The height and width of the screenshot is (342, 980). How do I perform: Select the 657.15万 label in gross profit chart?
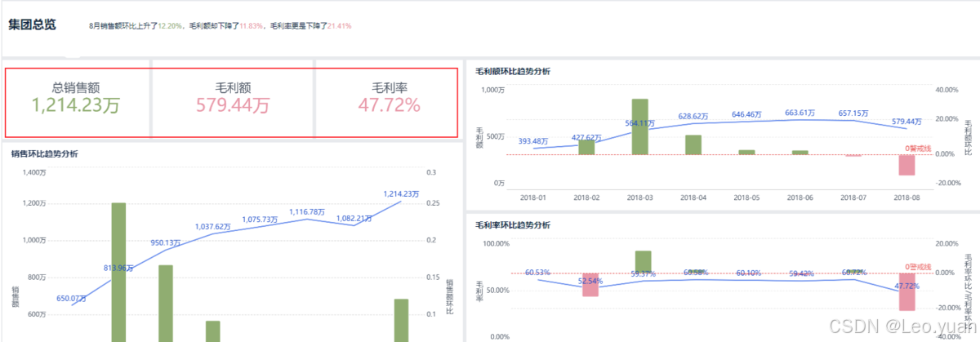point(853,113)
